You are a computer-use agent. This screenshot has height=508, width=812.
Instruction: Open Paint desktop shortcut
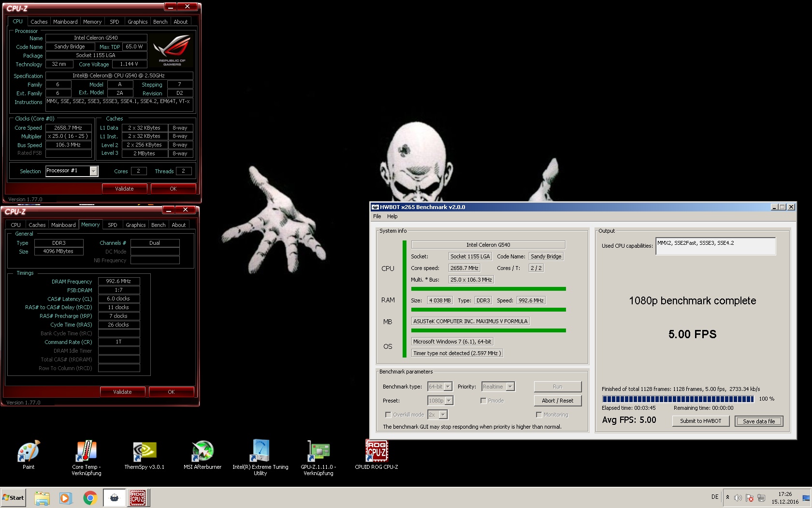coord(29,455)
